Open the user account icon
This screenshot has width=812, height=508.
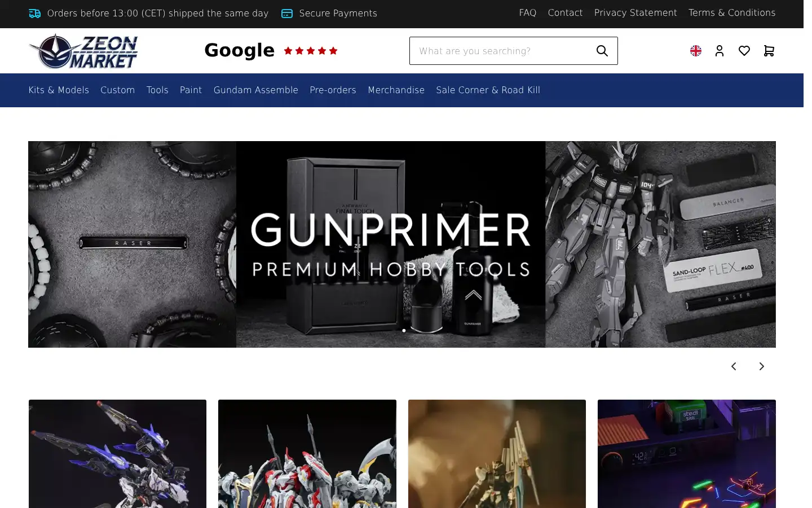[x=720, y=51]
